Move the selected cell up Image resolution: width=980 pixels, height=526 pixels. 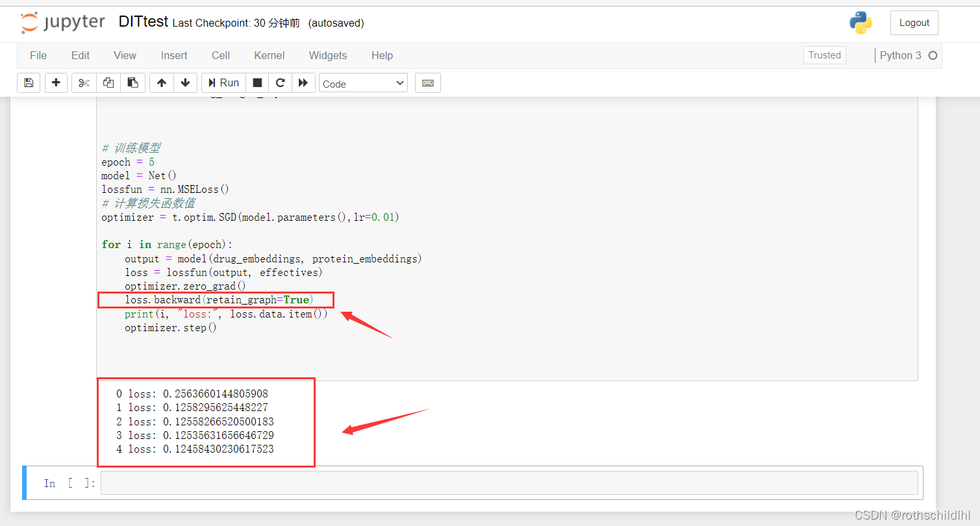[x=161, y=82]
